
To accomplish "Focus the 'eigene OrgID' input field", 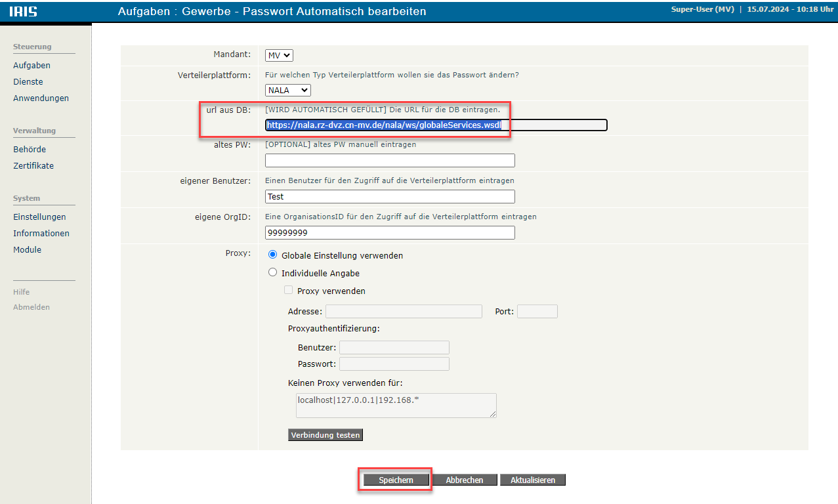I will pos(390,233).
